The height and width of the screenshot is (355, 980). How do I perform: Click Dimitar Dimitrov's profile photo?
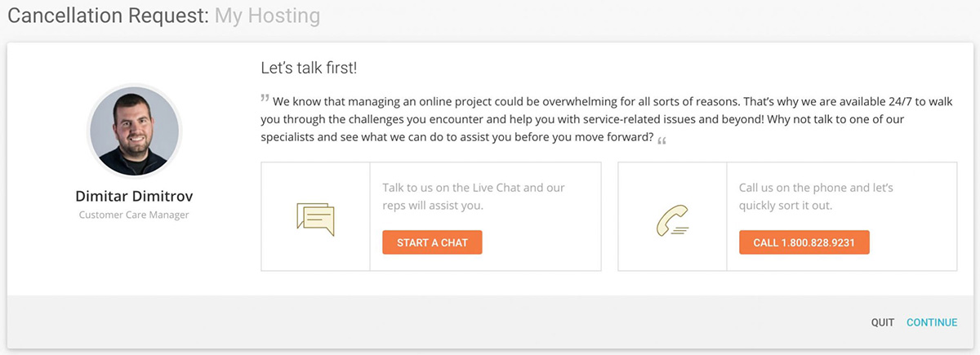(x=134, y=130)
